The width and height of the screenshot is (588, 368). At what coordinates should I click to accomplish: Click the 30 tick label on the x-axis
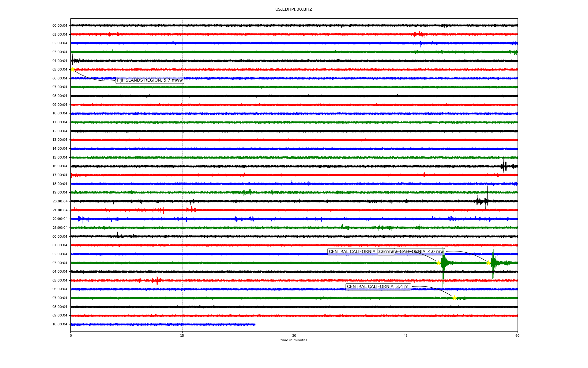click(294, 335)
